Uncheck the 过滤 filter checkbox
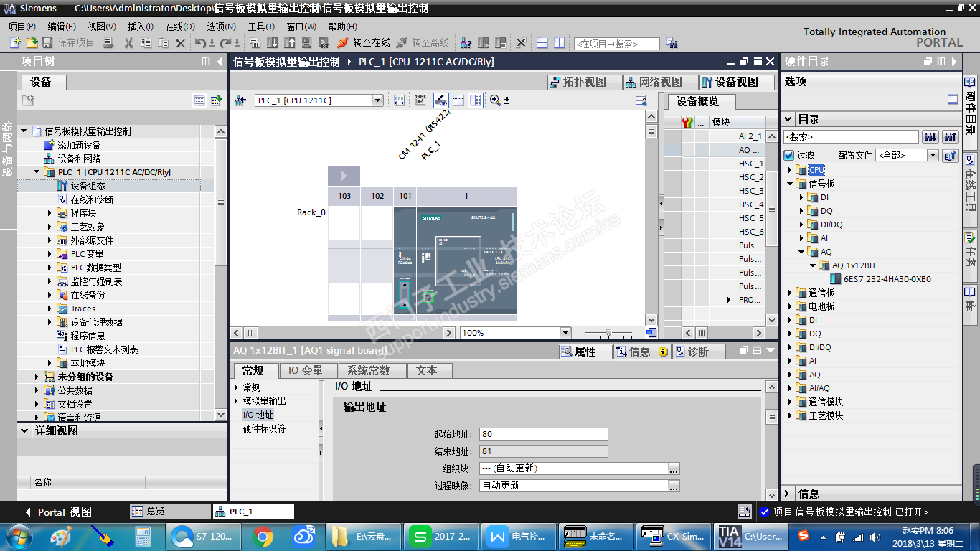The height and width of the screenshot is (551, 980). [x=789, y=155]
